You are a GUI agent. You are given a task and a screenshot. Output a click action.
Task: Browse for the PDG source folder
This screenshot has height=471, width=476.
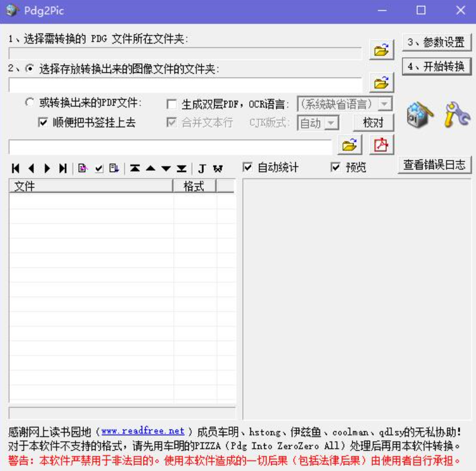[x=381, y=49]
